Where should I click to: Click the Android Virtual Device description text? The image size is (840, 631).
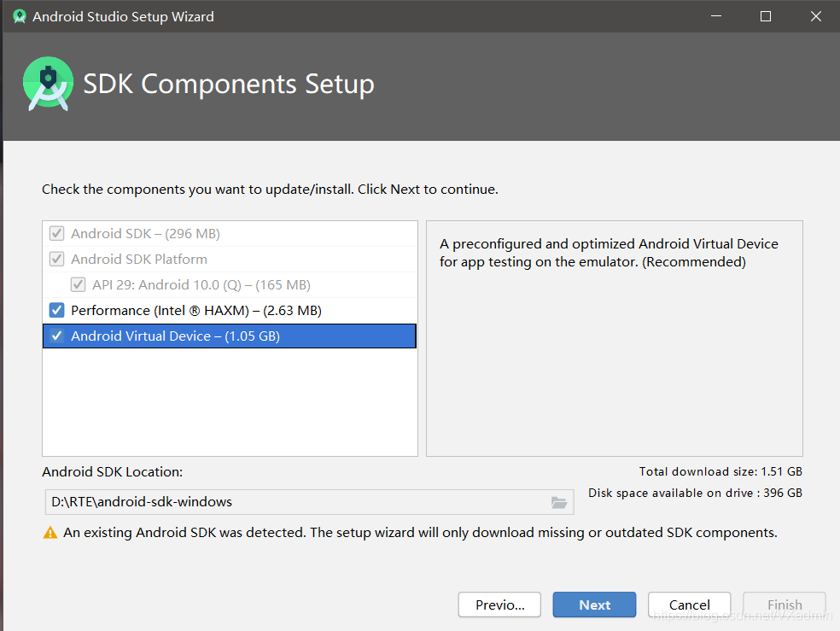610,253
